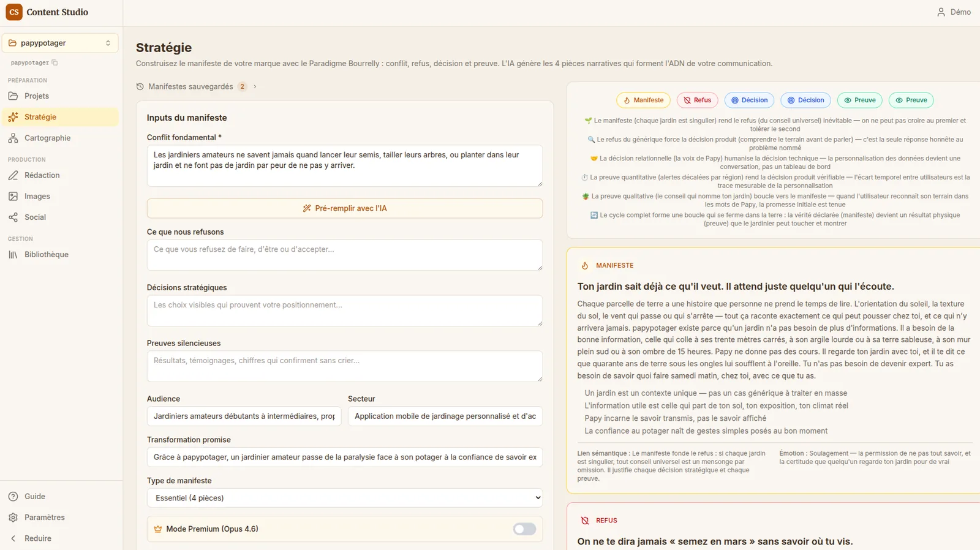This screenshot has height=550, width=980.
Task: Open Paramètres settings
Action: click(x=60, y=518)
